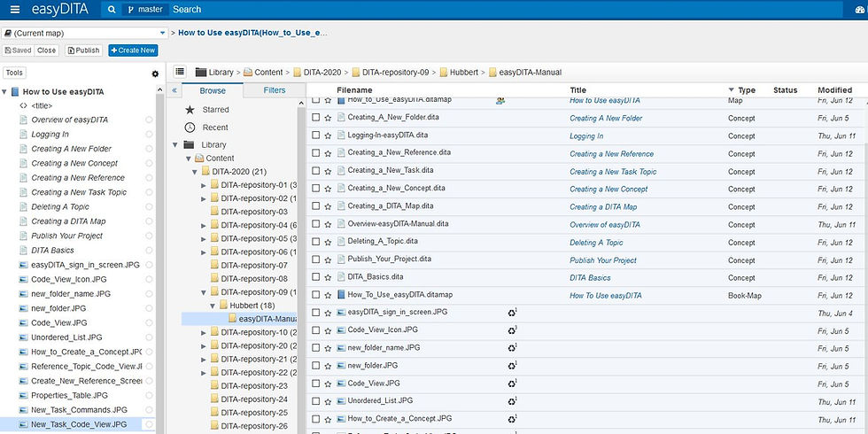Check the new_folder_name.JPG checkbox
Screen dimensions: 868x434
point(315,348)
